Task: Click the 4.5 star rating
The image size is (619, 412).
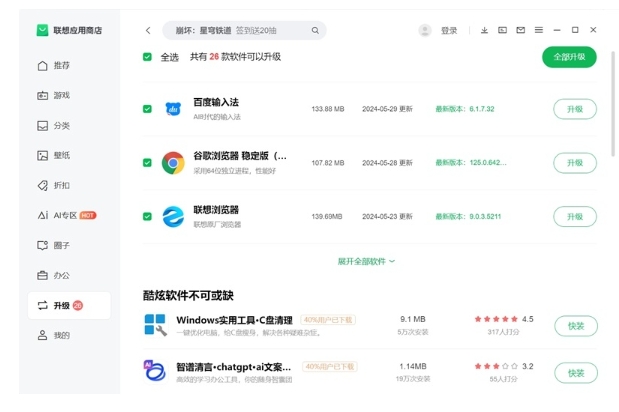Action: pyautogui.click(x=504, y=319)
